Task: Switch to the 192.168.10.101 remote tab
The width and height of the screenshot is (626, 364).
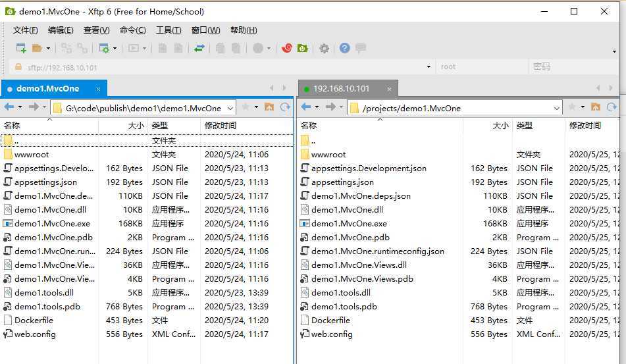Action: (x=341, y=89)
